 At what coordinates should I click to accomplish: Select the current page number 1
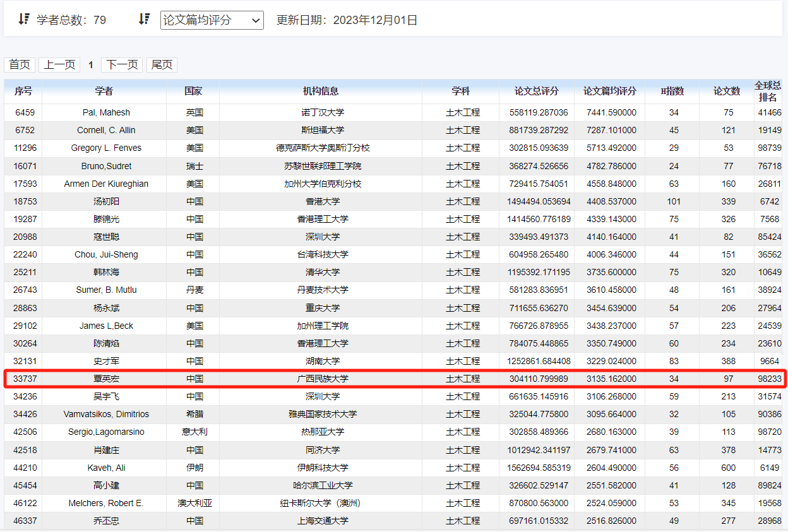[91, 65]
